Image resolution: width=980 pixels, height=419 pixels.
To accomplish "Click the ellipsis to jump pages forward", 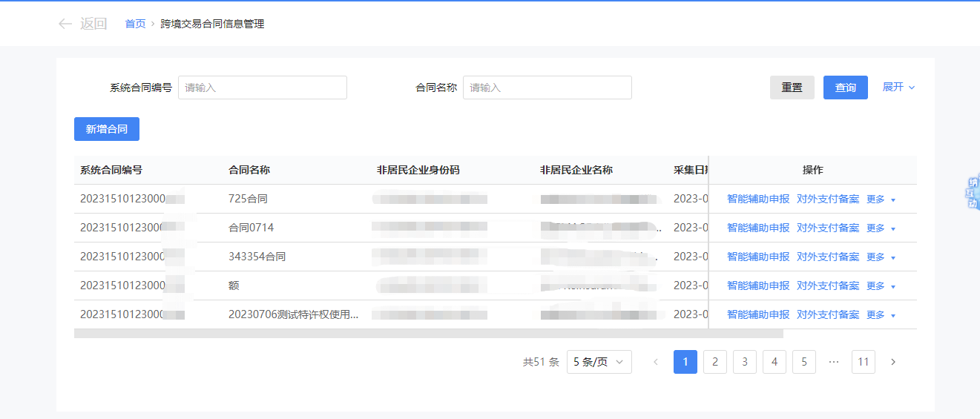I will [833, 362].
